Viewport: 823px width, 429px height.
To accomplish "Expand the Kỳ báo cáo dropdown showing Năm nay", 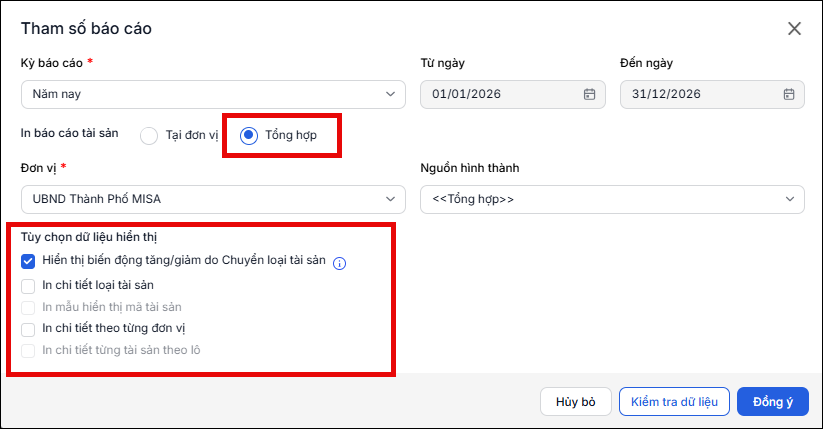I will pyautogui.click(x=213, y=95).
